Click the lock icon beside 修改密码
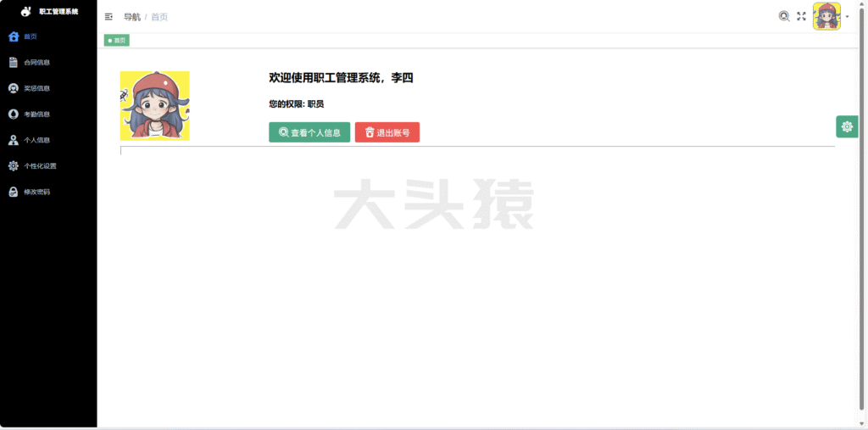 [x=14, y=192]
